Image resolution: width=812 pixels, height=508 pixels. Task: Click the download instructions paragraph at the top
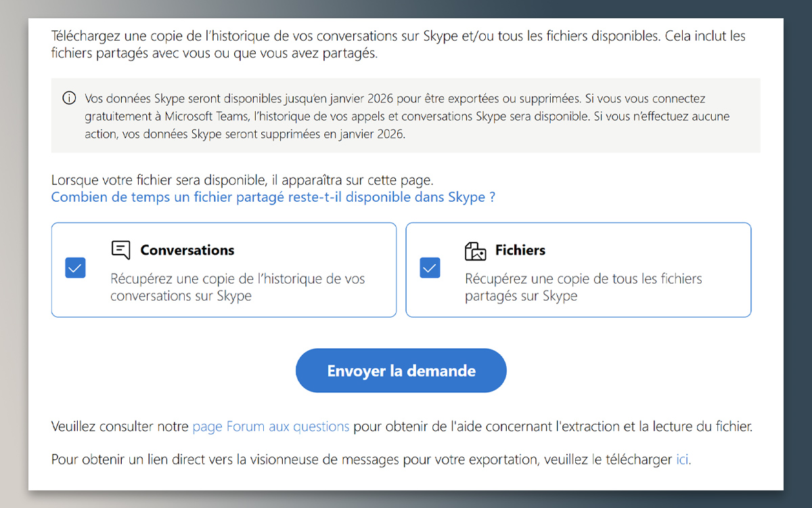pos(398,45)
